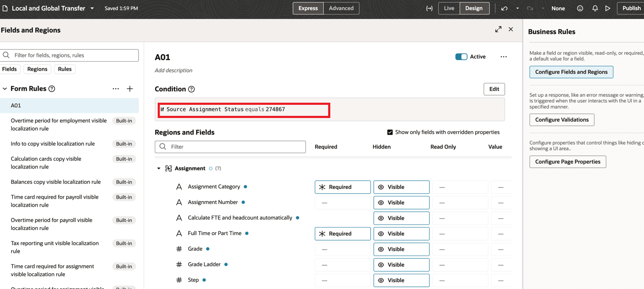Click the Edit button for the Condition
Viewport: 644px width, 289px height.
point(494,89)
